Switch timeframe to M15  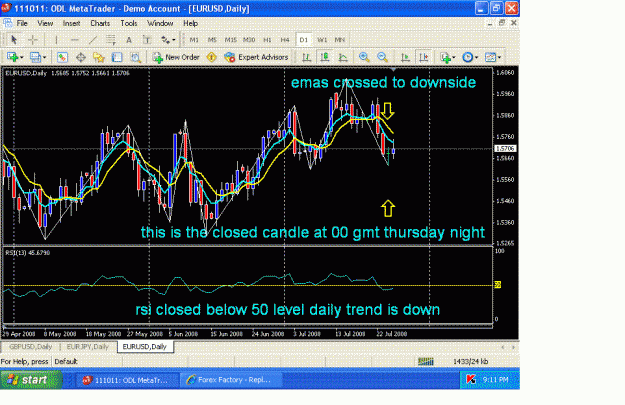(x=230, y=40)
